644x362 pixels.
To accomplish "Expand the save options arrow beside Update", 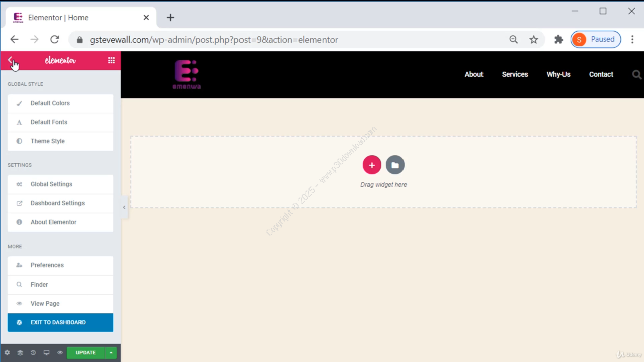I will coord(111,353).
